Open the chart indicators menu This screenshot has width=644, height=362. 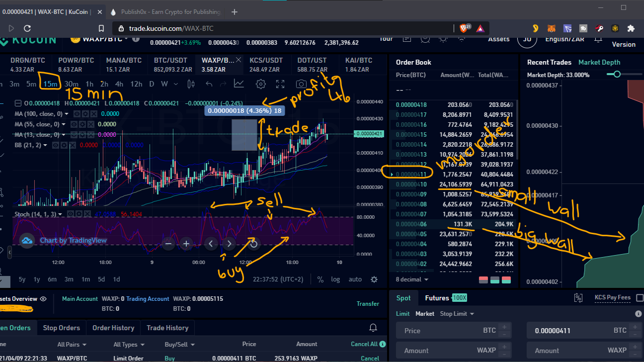(x=239, y=84)
